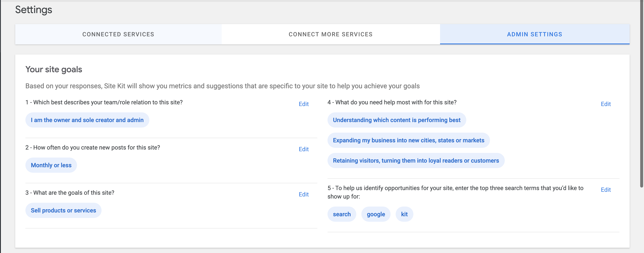Click the 'search' term chip
The image size is (644, 253).
tap(342, 214)
